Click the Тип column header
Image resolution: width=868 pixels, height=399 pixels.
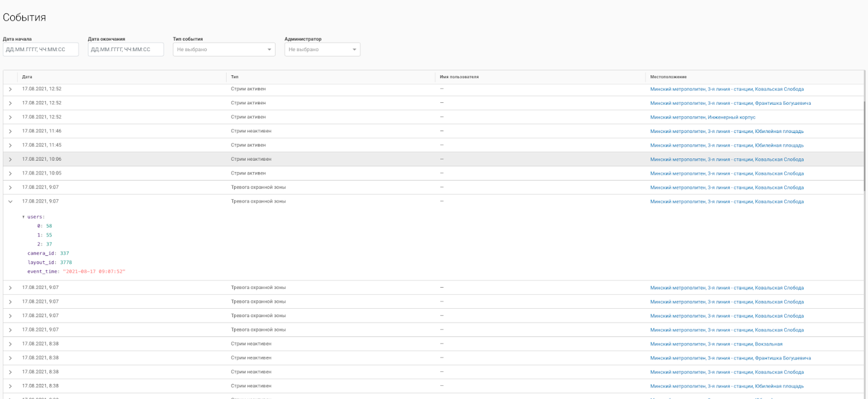[x=235, y=77]
